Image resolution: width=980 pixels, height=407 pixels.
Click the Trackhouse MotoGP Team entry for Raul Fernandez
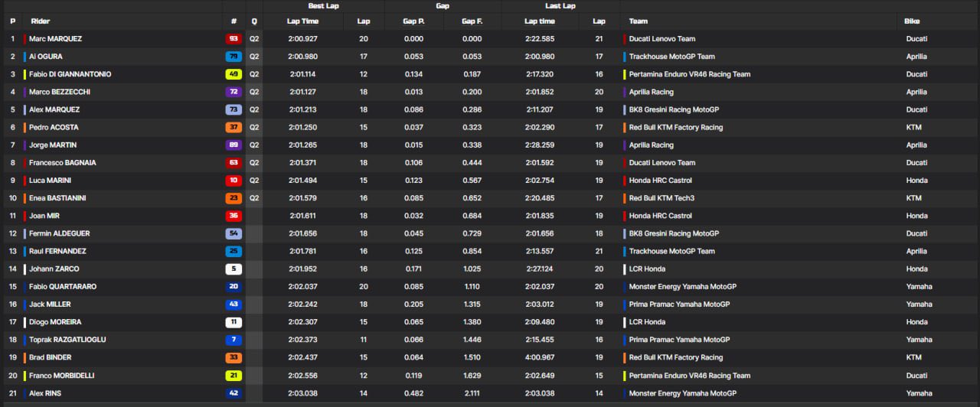(x=671, y=252)
